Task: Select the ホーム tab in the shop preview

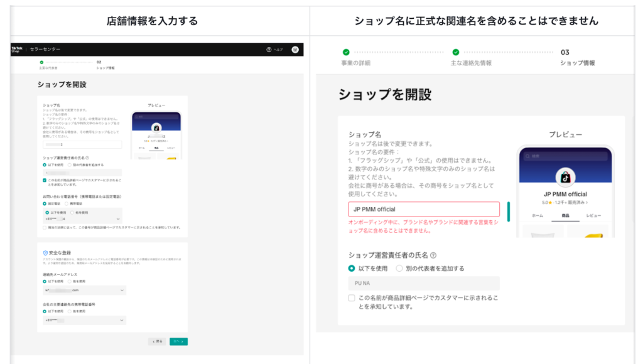Action: click(x=538, y=215)
